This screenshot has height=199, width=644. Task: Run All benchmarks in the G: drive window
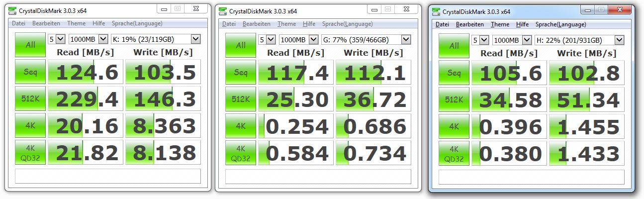tap(240, 45)
